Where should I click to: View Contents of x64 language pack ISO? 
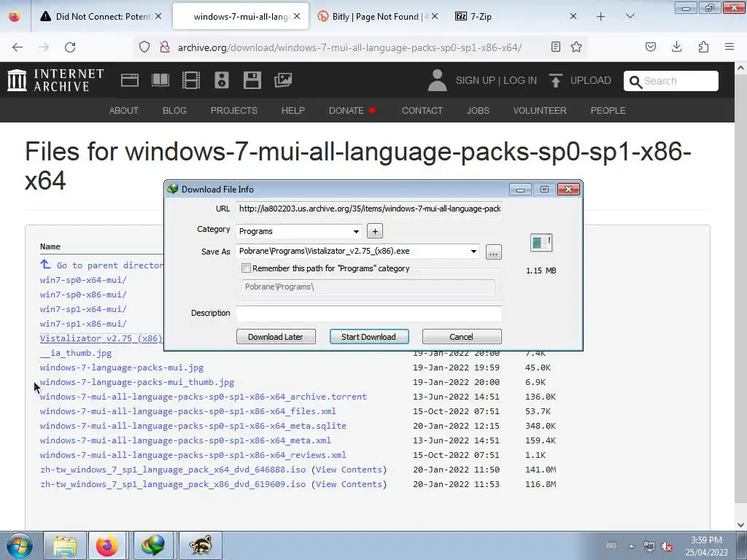(349, 470)
